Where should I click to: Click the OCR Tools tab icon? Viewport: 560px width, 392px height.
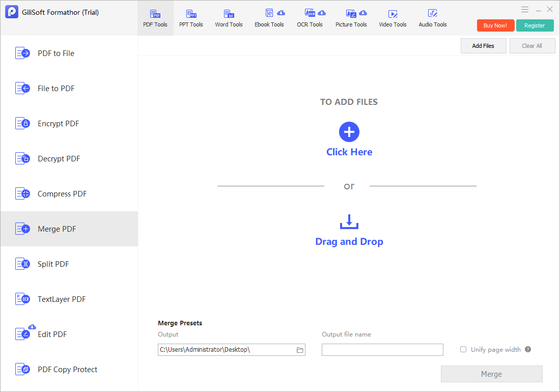click(310, 13)
